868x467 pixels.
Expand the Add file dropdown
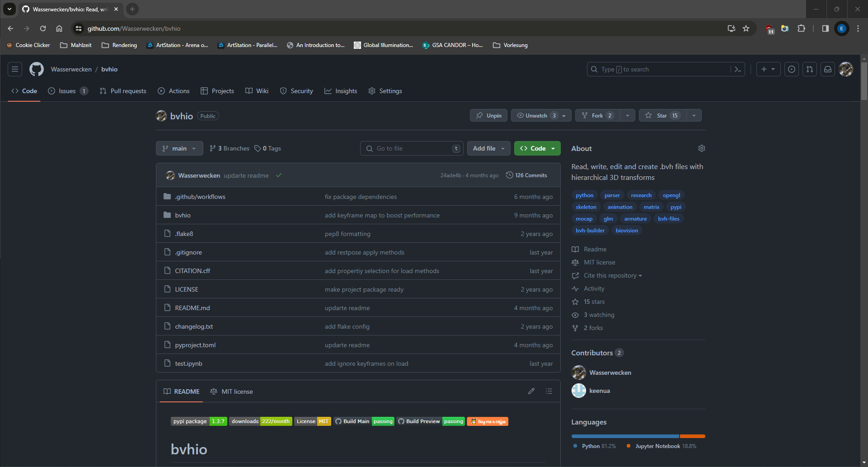point(489,148)
